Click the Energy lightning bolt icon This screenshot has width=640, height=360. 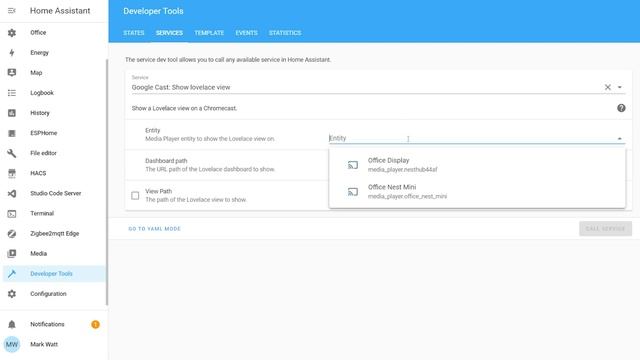12,53
